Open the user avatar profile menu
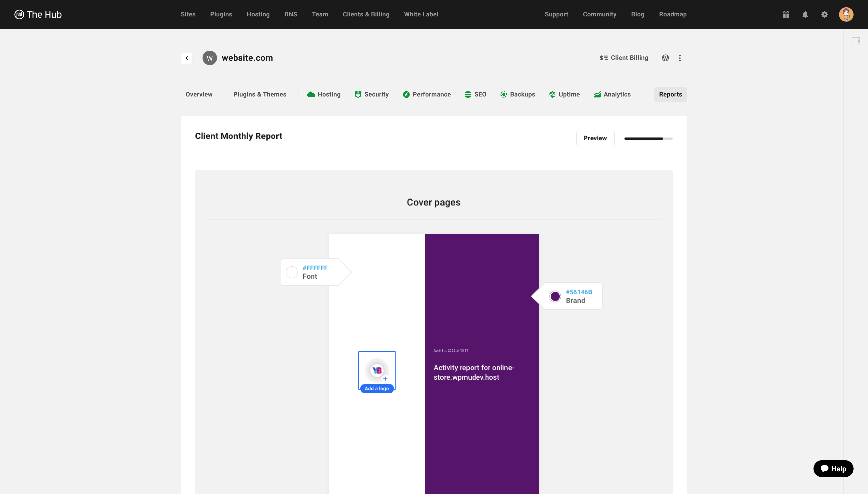 [846, 14]
